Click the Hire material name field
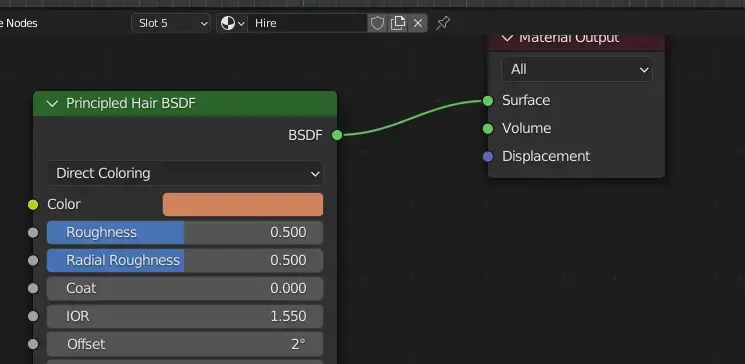 click(307, 23)
